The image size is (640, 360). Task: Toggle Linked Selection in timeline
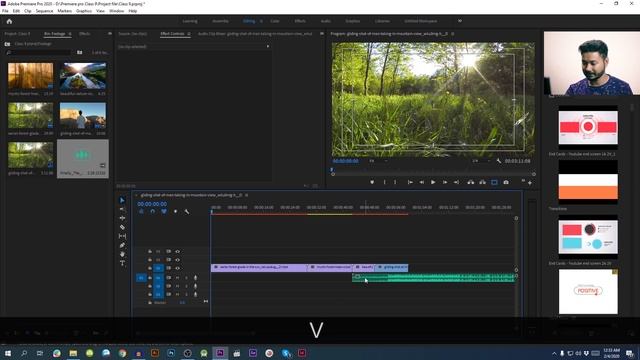click(164, 211)
